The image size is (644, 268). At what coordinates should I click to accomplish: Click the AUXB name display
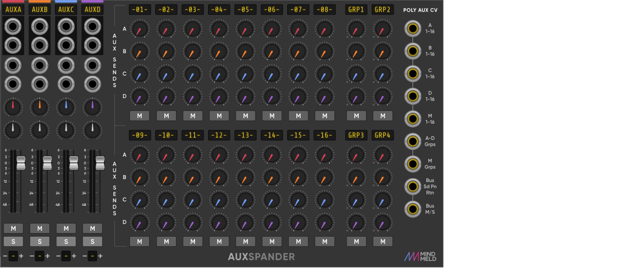pos(39,10)
